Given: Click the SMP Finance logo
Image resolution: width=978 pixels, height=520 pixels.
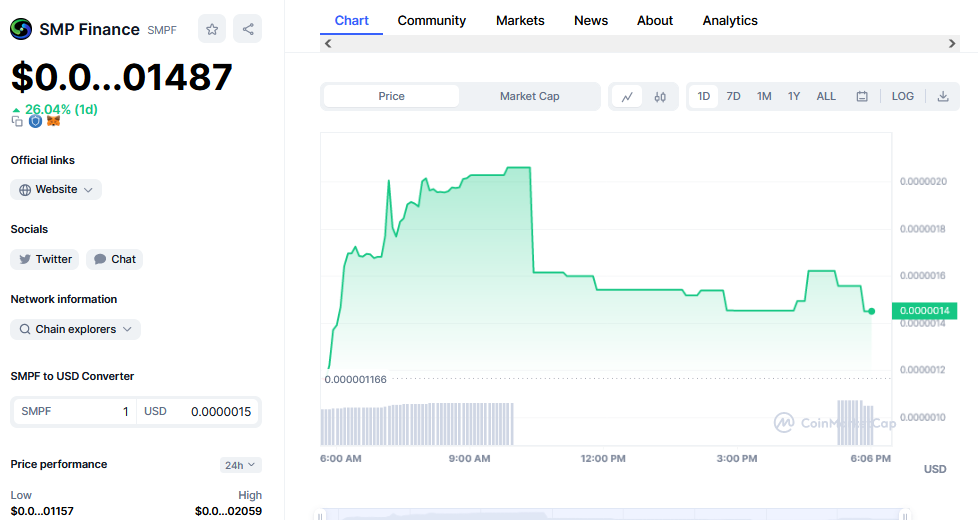Looking at the screenshot, I should click(x=21, y=29).
